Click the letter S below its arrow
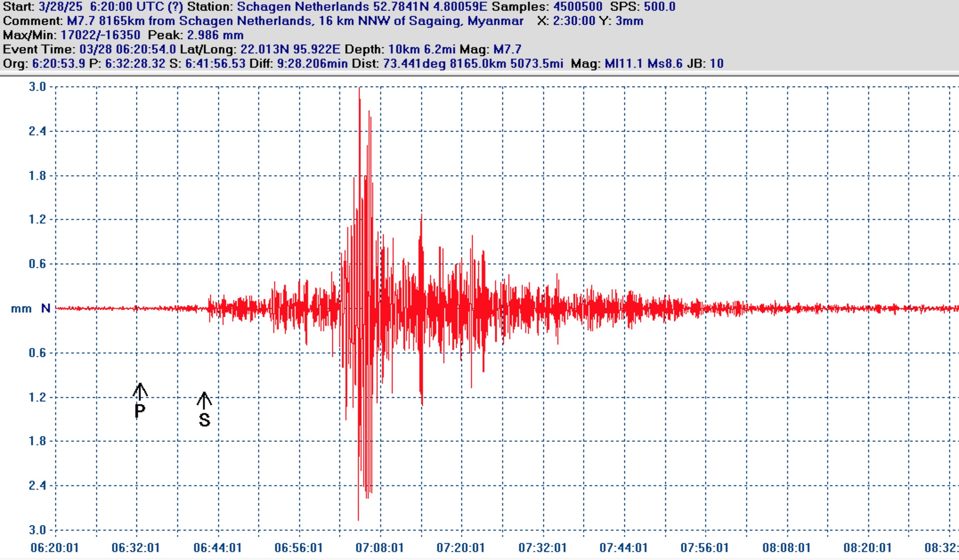 pyautogui.click(x=204, y=420)
